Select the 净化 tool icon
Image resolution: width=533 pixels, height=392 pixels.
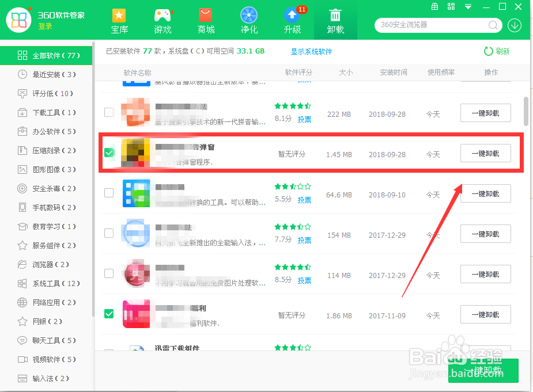(248, 14)
